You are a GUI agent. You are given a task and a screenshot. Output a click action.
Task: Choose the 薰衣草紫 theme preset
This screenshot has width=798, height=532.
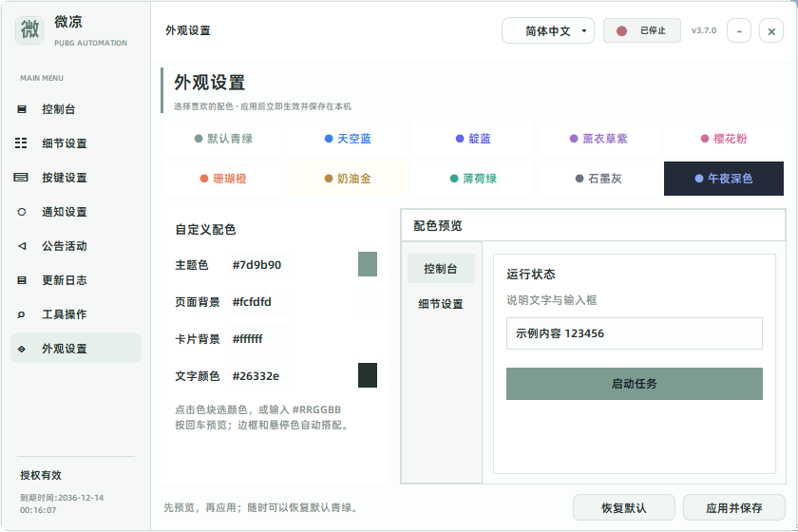(x=598, y=139)
